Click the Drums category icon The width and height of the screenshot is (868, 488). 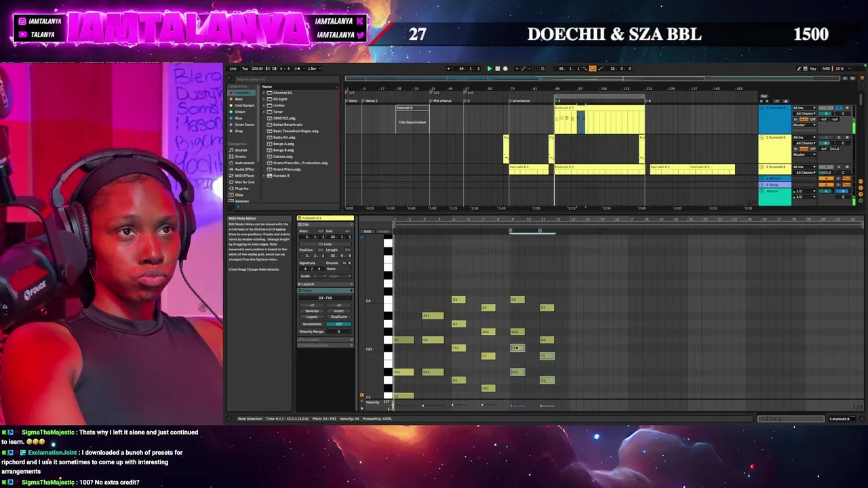click(231, 157)
